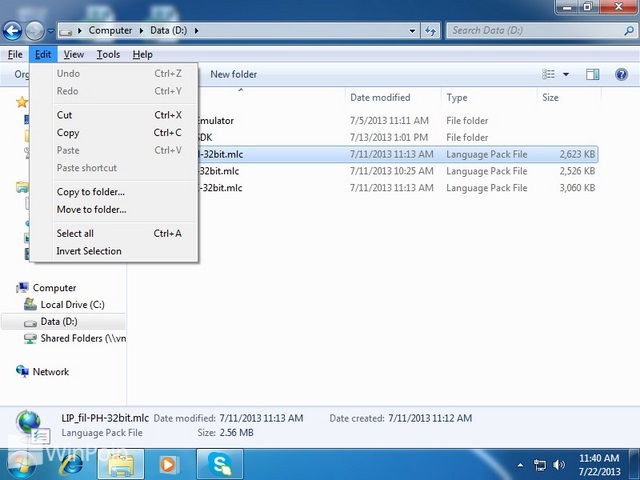The height and width of the screenshot is (480, 640).
Task: Choose Select all from Edit menu
Action: tap(114, 233)
